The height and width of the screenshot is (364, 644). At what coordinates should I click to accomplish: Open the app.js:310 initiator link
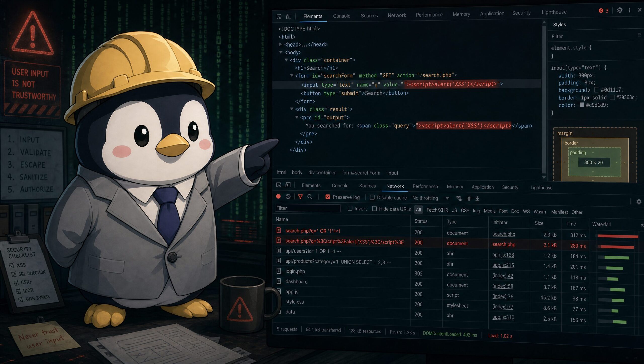[x=503, y=317]
